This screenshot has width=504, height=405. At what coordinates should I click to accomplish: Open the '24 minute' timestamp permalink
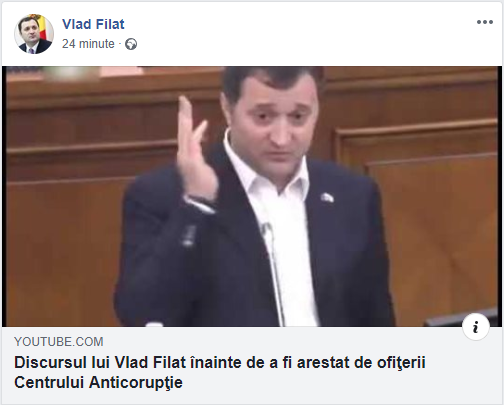88,44
